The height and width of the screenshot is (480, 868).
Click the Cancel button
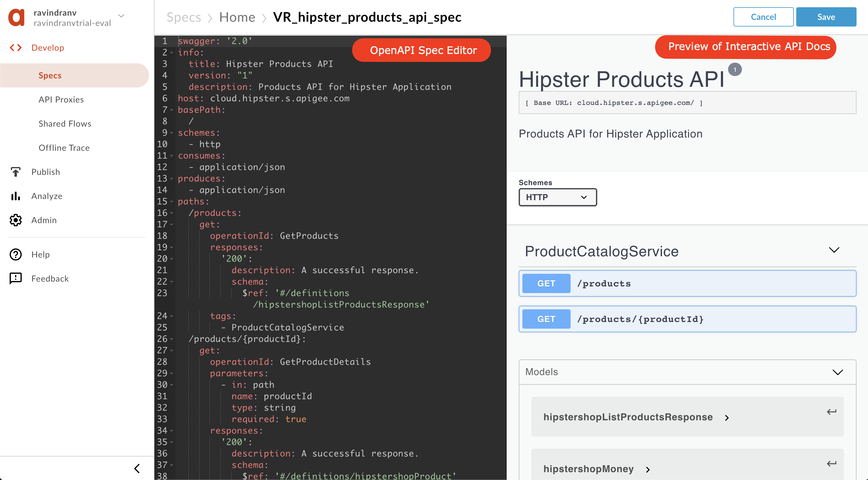[x=763, y=17]
